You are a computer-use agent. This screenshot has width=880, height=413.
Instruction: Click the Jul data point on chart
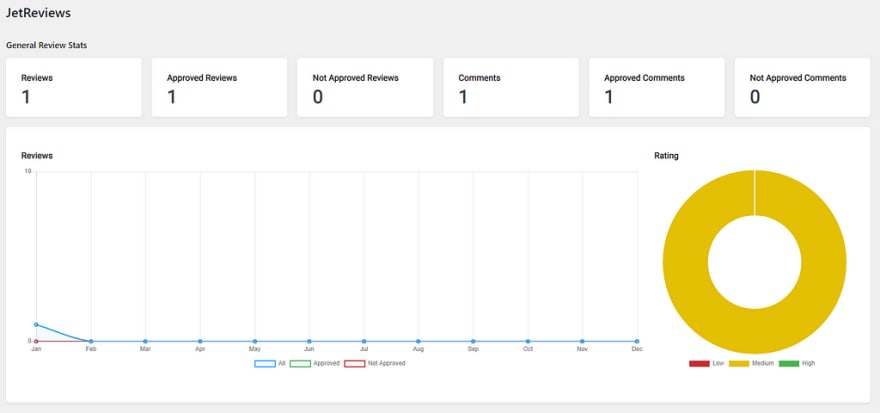point(364,341)
